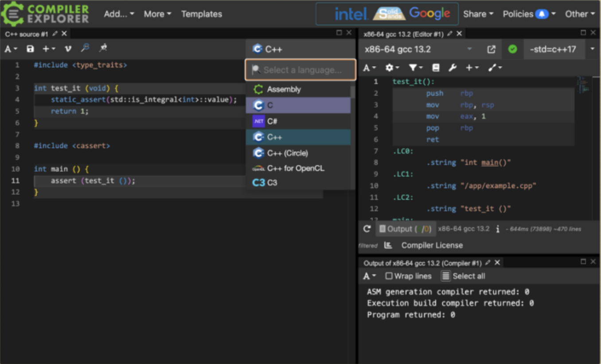The image size is (601, 364).
Task: Open the compiler output filter dropdown
Action: [415, 68]
